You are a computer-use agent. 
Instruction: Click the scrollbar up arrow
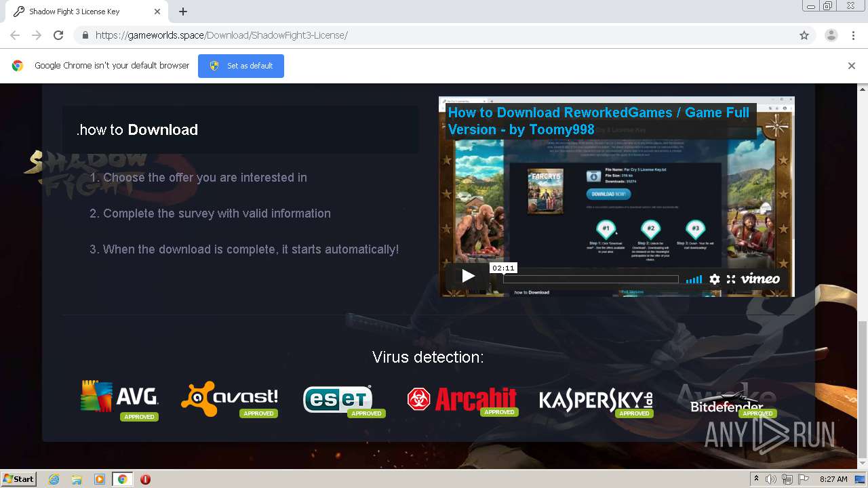[863, 89]
